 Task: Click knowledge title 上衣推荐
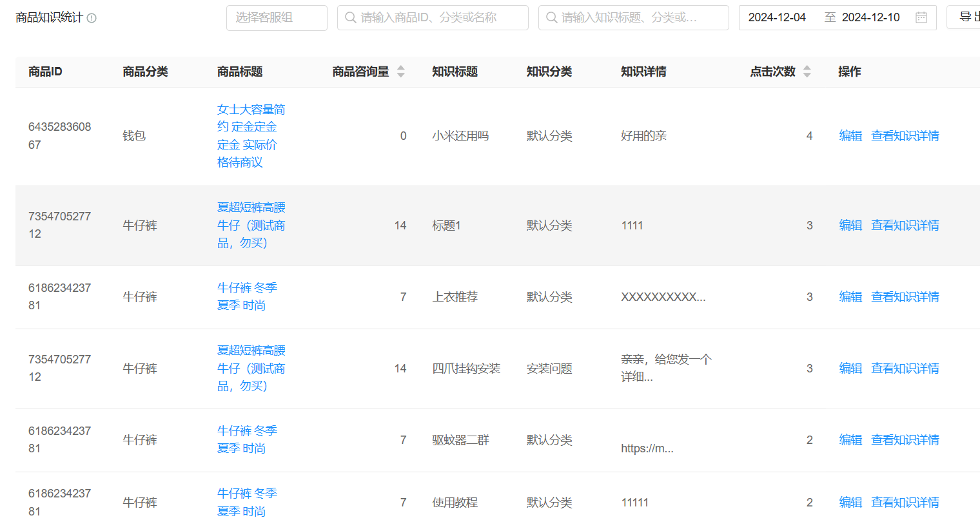click(455, 297)
